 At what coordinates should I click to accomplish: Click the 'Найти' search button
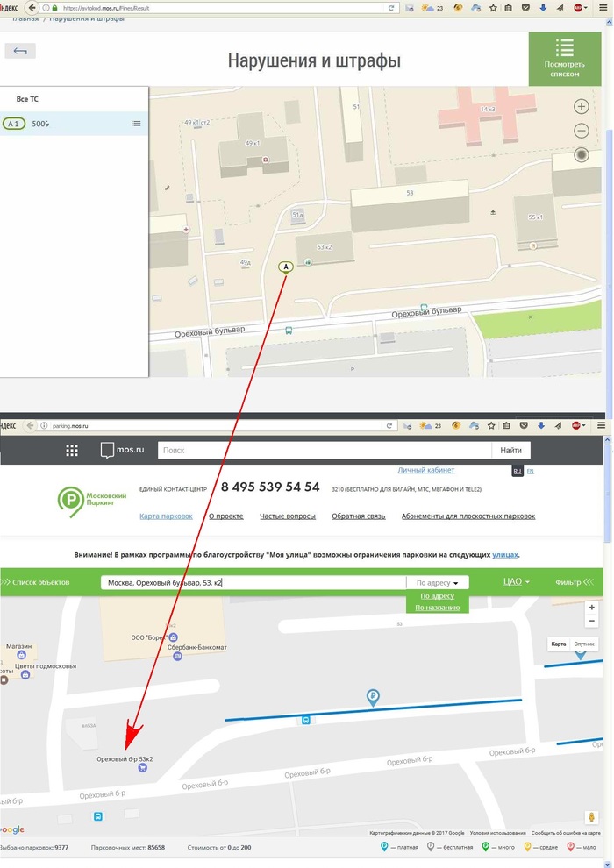point(510,451)
